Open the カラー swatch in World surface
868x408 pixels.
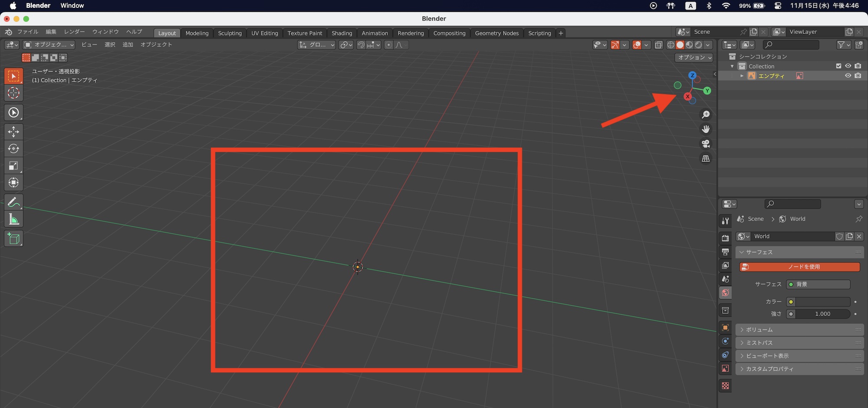point(822,302)
